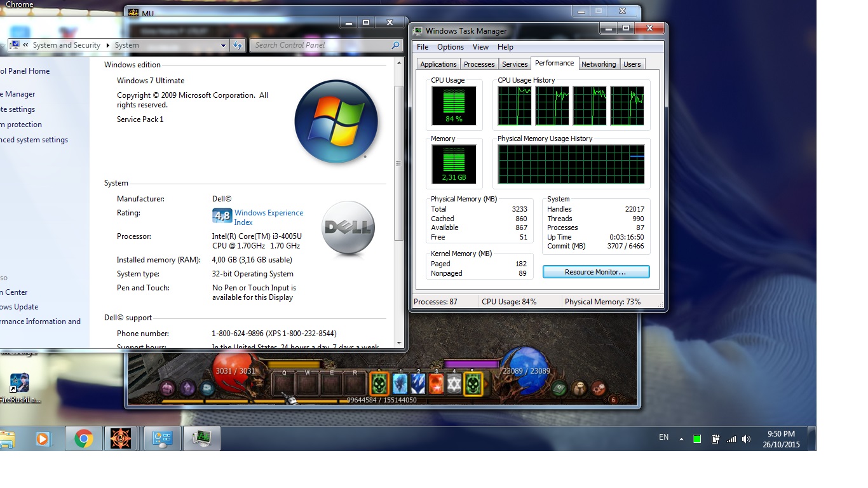Screen dimensions: 868x488
Task: Switch to the Processes tab
Action: (479, 64)
